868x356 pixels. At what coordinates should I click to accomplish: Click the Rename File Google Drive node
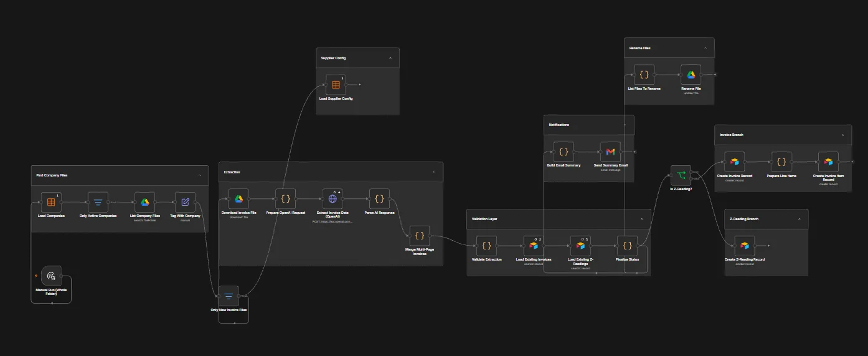click(691, 75)
